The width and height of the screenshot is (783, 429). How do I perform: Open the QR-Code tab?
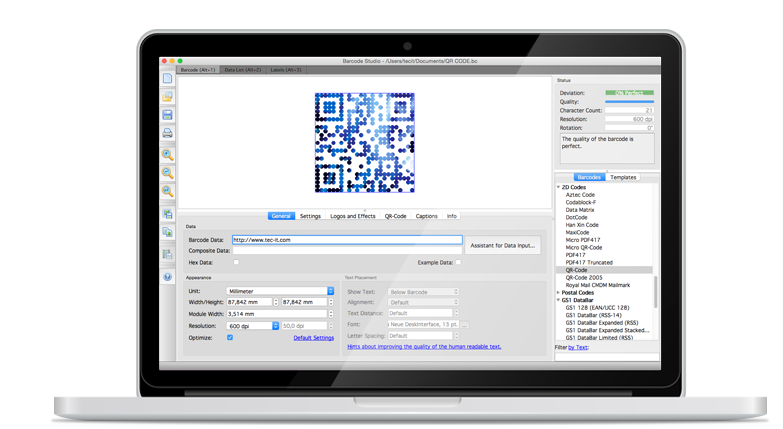click(x=395, y=216)
